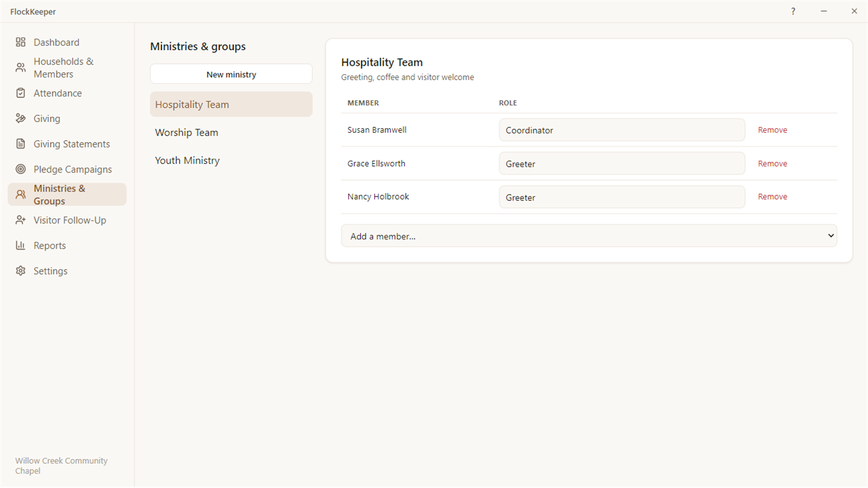This screenshot has height=488, width=868.
Task: Remove Nancy Holbrook from the team
Action: (772, 197)
